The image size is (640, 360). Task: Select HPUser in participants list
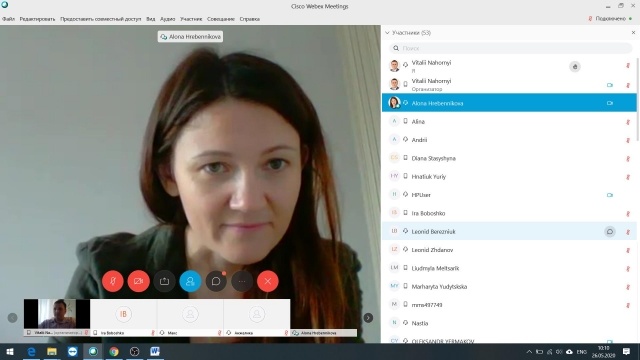[x=509, y=195]
